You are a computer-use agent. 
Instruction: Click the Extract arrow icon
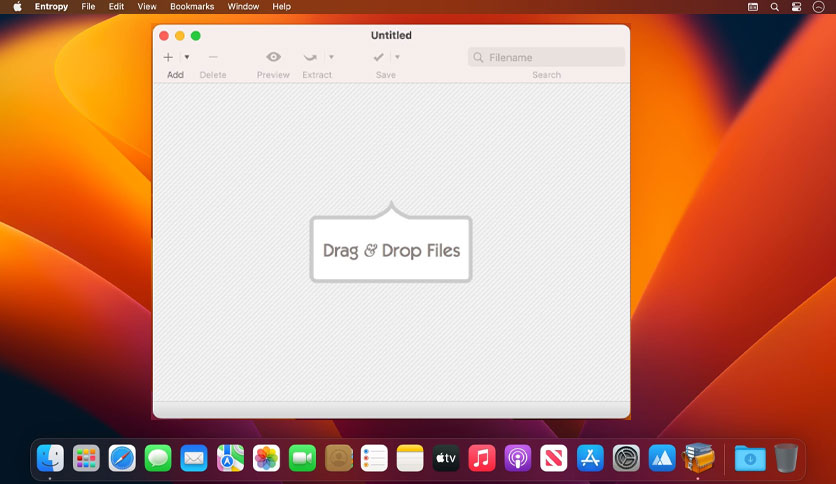click(x=310, y=57)
